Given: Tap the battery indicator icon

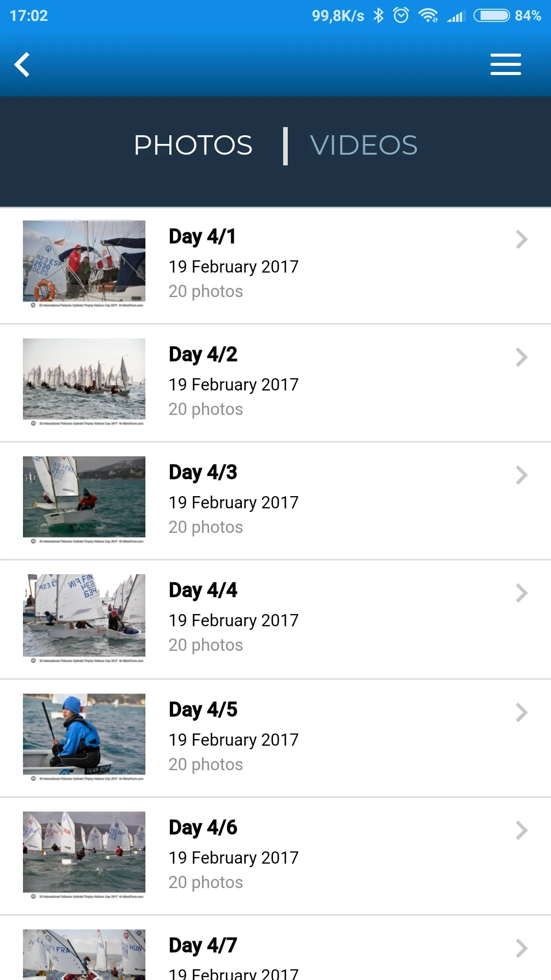Looking at the screenshot, I should pos(491,15).
